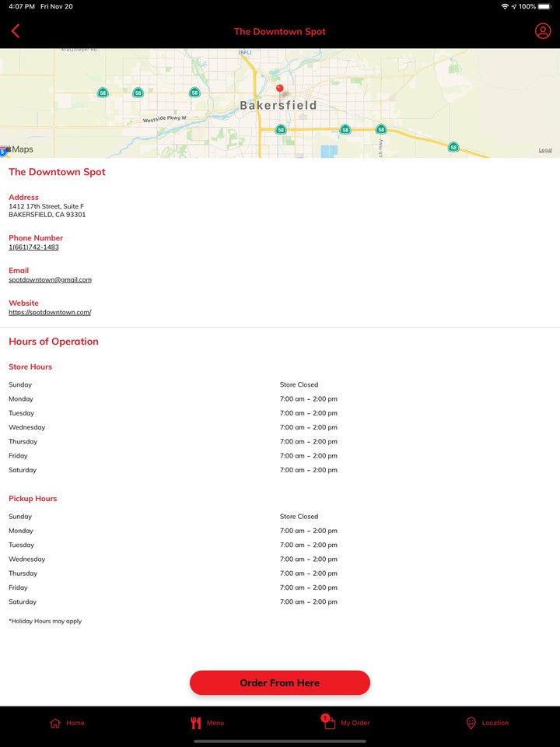
Task: Open the user profile icon
Action: point(542,31)
